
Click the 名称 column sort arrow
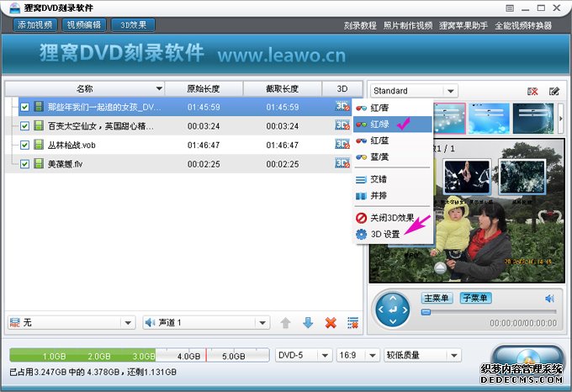pos(159,88)
